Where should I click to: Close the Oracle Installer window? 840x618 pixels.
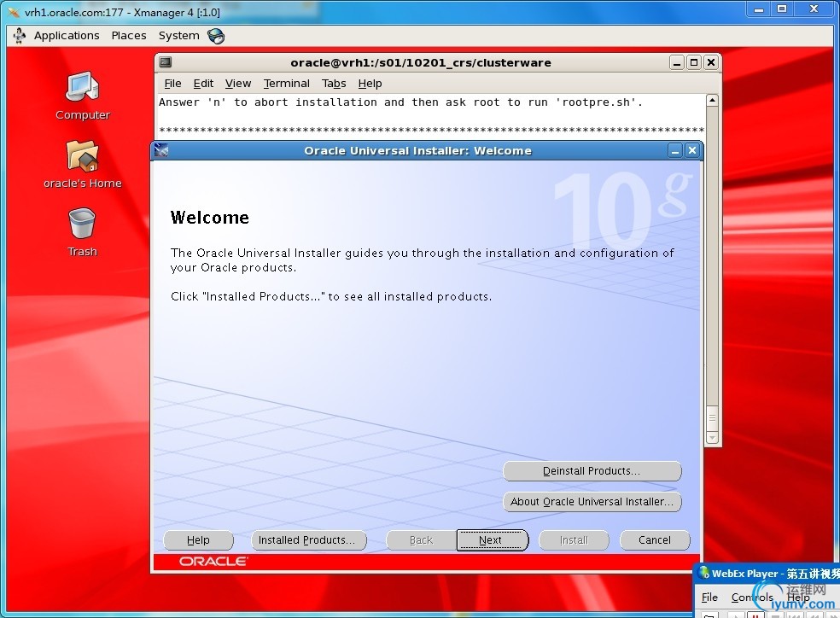(x=692, y=150)
